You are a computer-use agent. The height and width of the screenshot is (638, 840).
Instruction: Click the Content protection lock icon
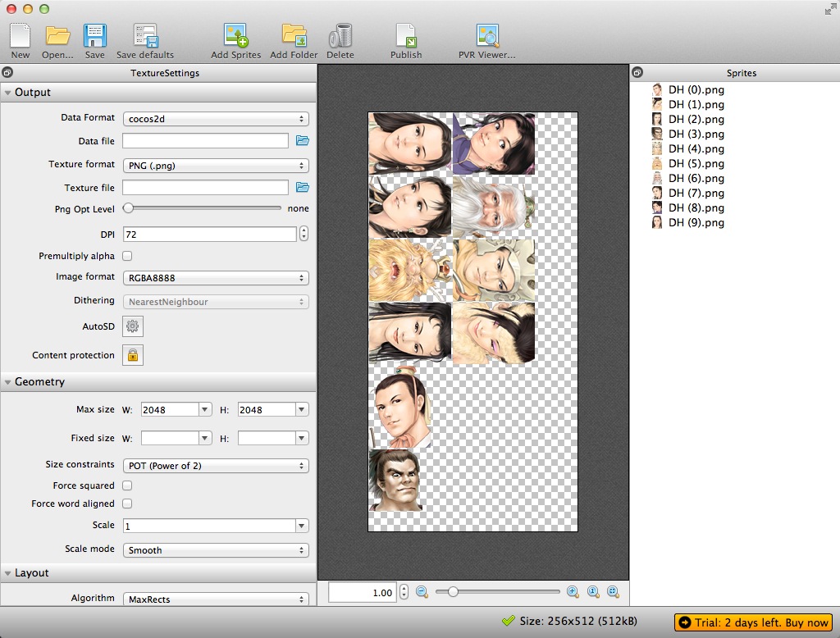(x=132, y=354)
